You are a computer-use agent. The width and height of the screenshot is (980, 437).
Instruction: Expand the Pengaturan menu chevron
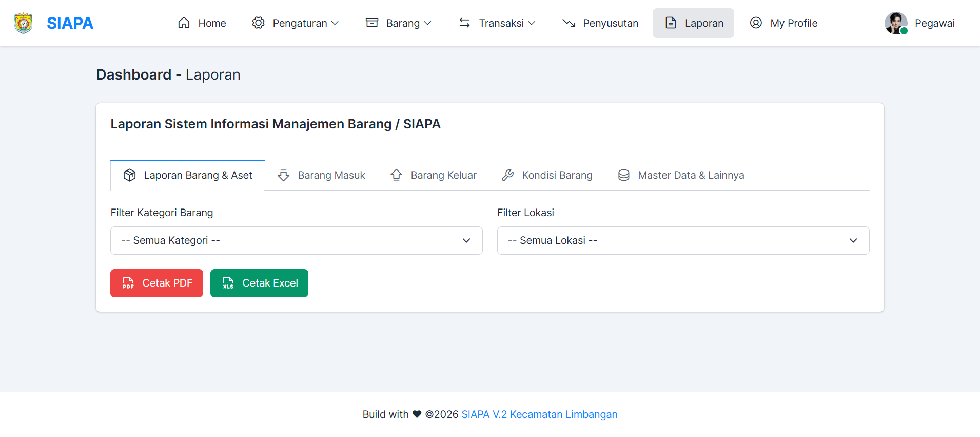[x=335, y=23]
